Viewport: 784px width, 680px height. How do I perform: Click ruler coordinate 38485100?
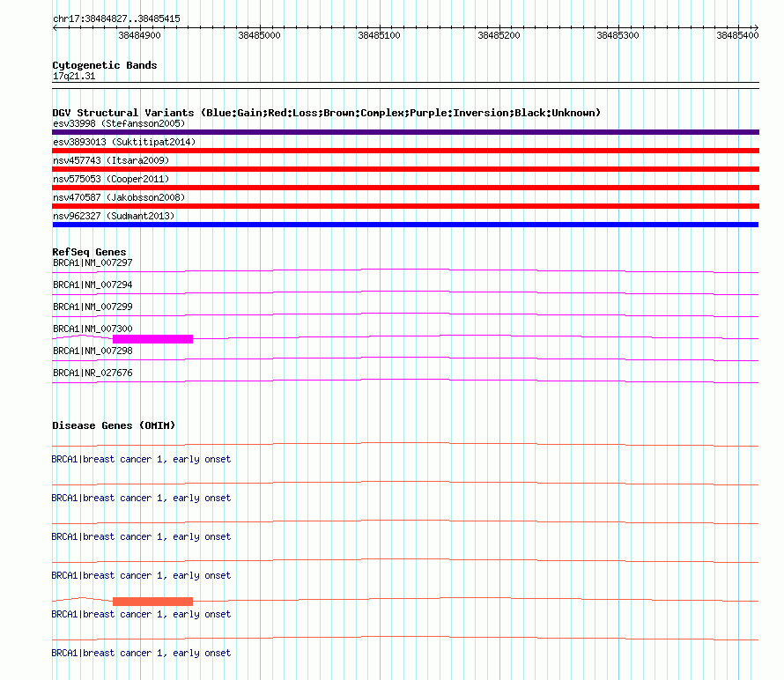point(379,35)
